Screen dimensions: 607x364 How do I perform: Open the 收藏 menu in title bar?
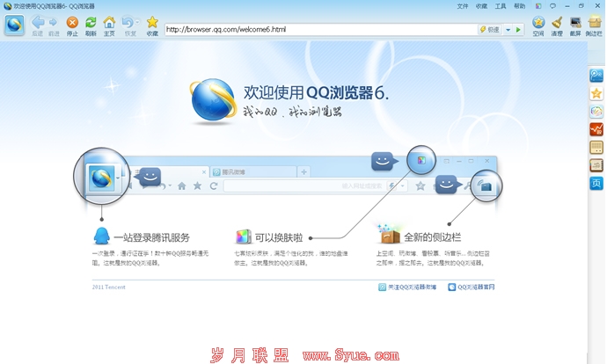[x=481, y=6]
